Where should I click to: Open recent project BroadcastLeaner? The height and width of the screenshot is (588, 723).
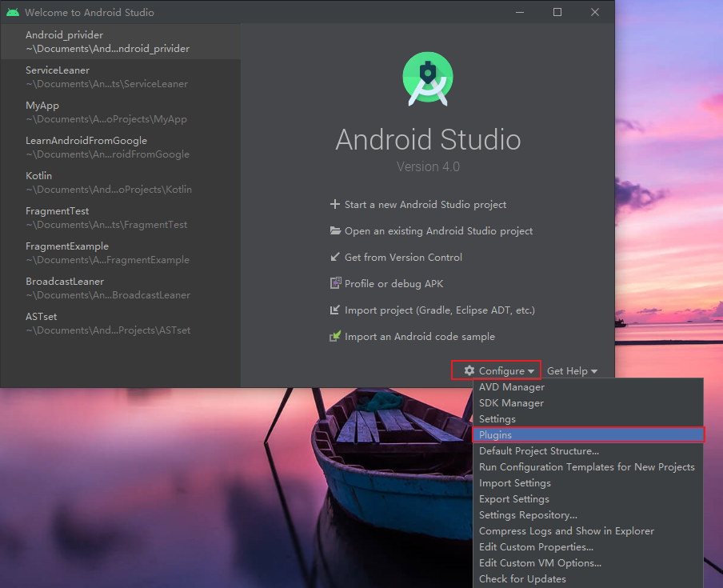pyautogui.click(x=120, y=288)
